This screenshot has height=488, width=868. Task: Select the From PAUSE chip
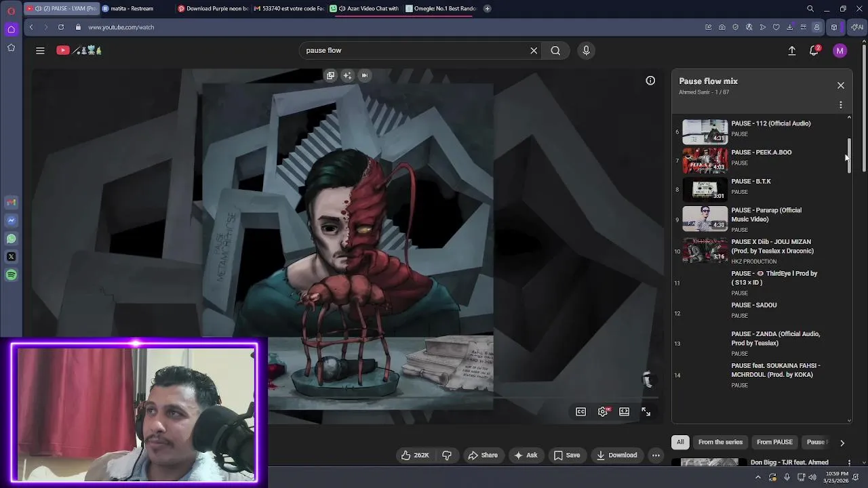click(774, 442)
